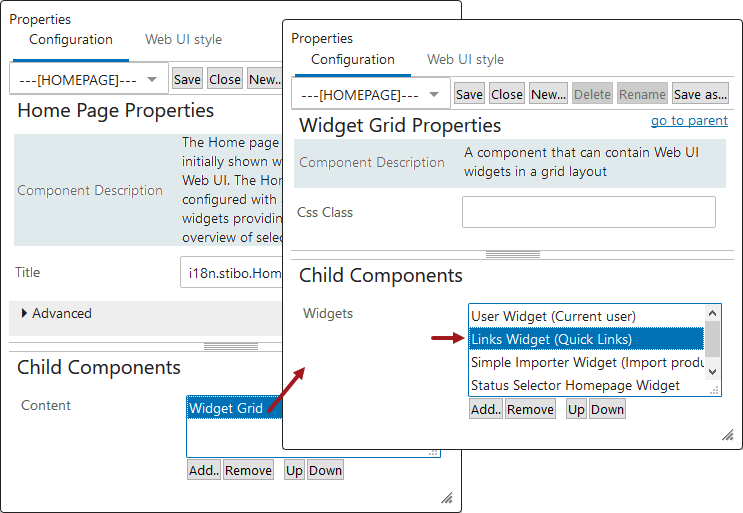Select User Widget (Current user) entry
This screenshot has height=513, width=743.
587,317
